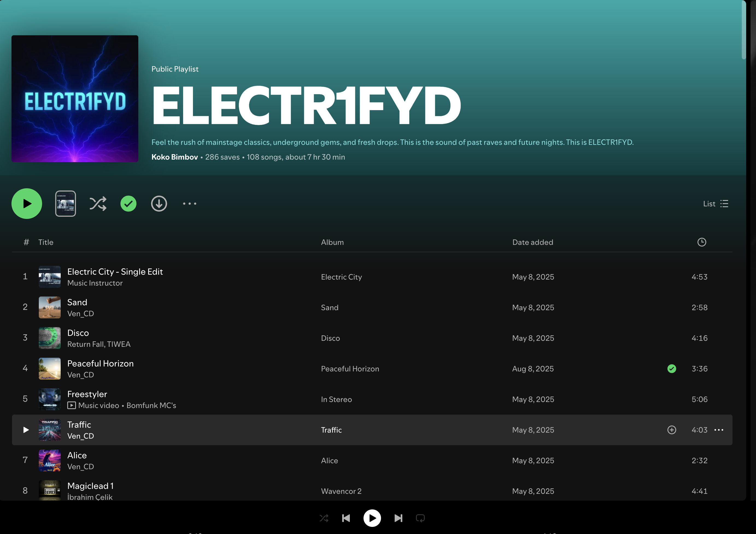Toggle saved checkmark for the playlist
The image size is (756, 534).
[128, 204]
